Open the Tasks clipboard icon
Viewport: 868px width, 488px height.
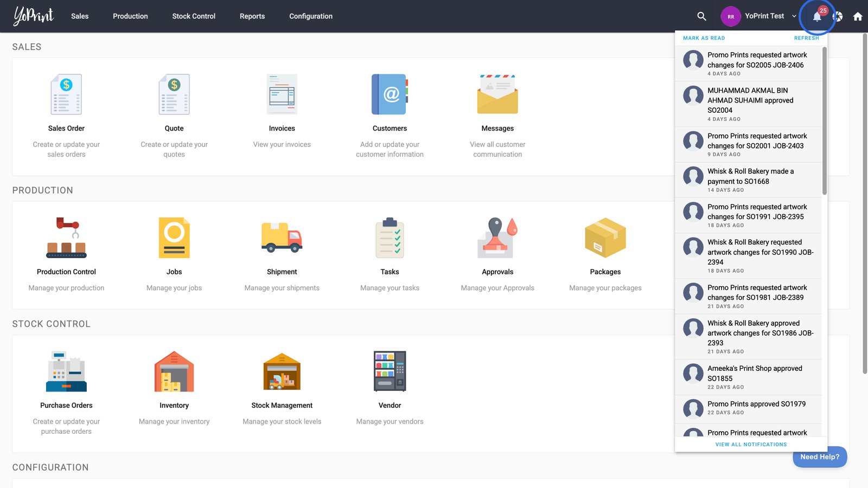[390, 238]
